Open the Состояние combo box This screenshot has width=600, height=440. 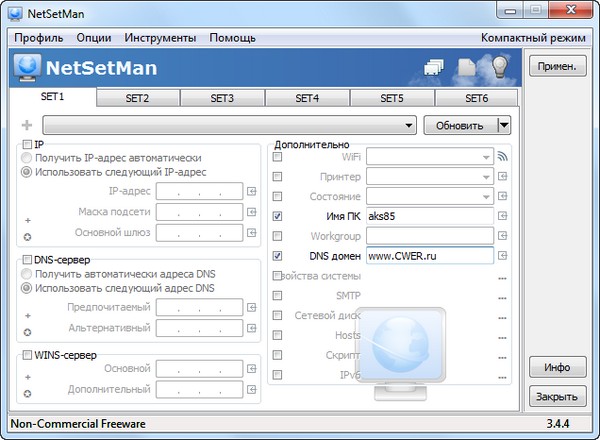coord(430,196)
